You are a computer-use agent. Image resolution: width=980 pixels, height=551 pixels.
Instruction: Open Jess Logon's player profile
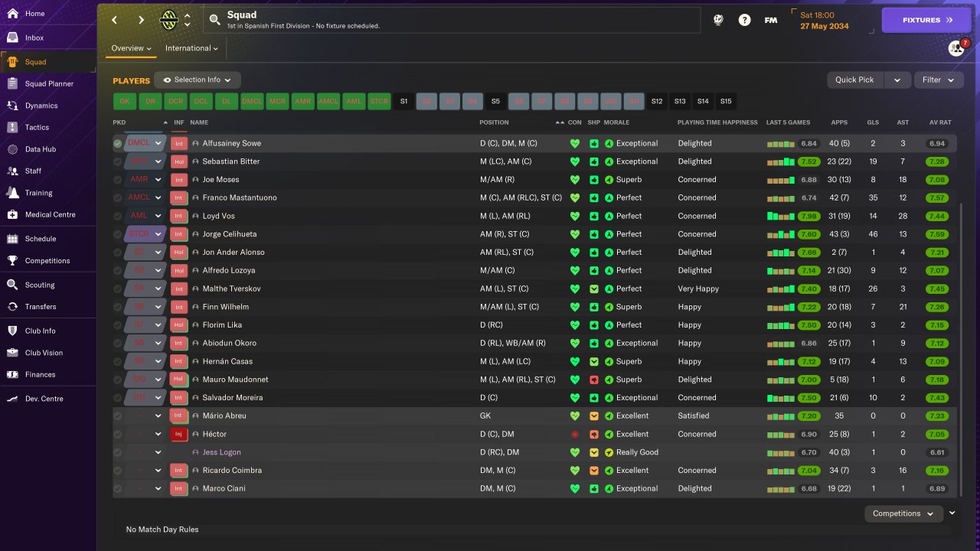click(x=221, y=452)
